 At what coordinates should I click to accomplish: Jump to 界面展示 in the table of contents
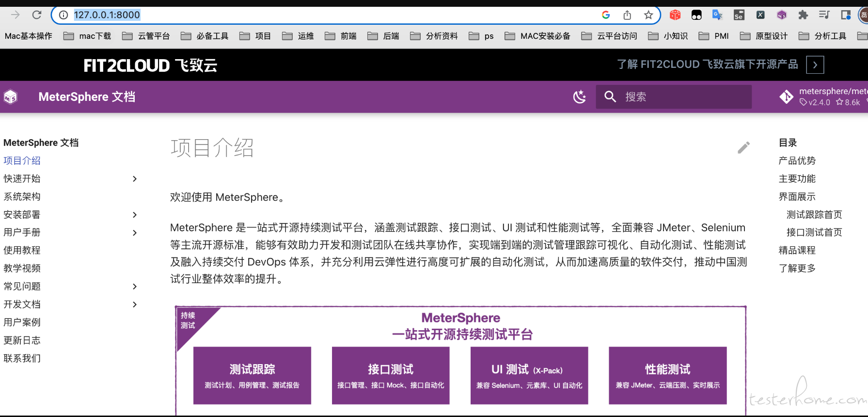pyautogui.click(x=797, y=196)
